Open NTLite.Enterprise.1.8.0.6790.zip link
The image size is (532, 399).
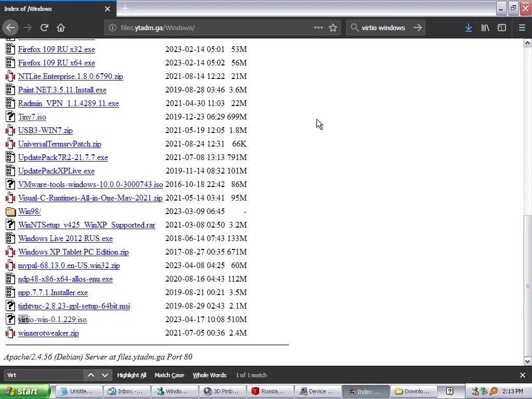click(71, 76)
